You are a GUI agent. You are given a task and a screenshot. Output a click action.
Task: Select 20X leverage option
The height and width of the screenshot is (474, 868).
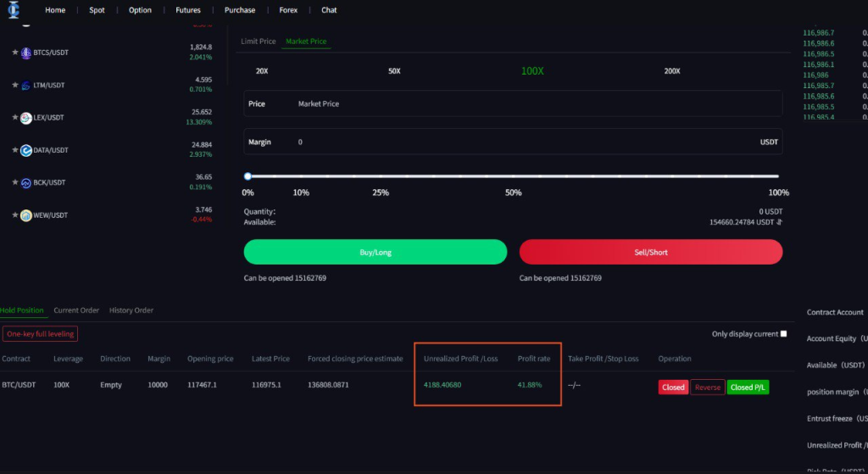pos(262,71)
